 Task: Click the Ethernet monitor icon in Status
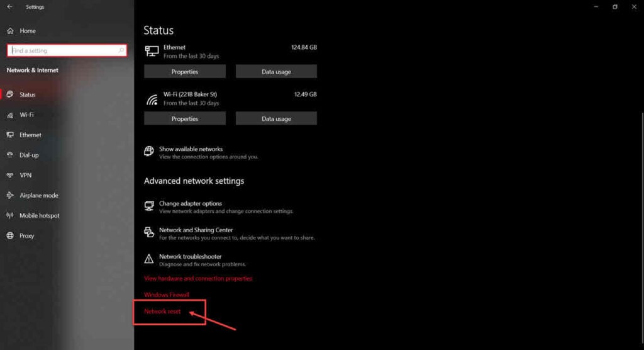tap(152, 51)
